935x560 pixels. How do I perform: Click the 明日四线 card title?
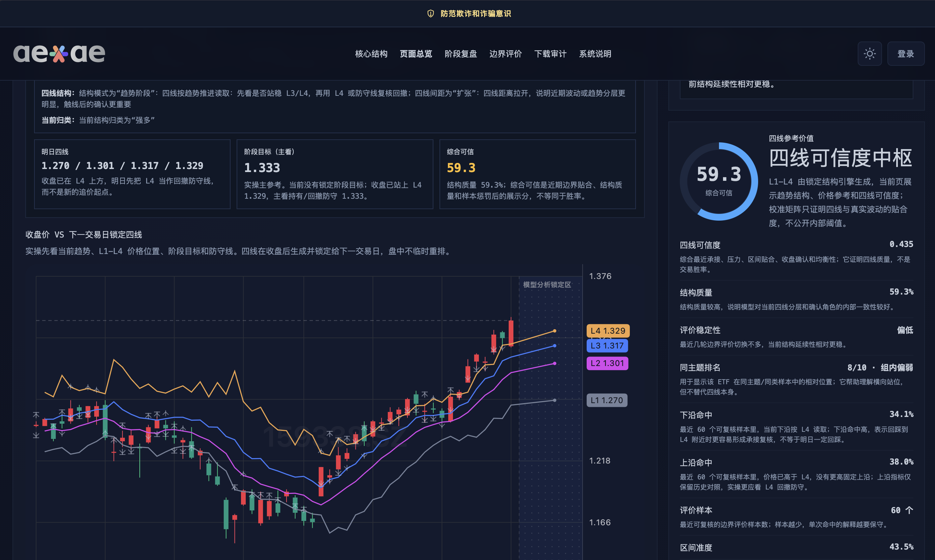[55, 152]
